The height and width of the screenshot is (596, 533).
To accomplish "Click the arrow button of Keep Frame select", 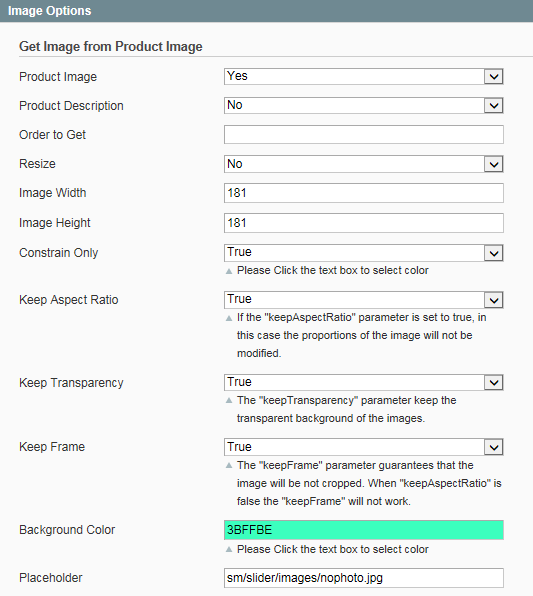I will tap(493, 447).
